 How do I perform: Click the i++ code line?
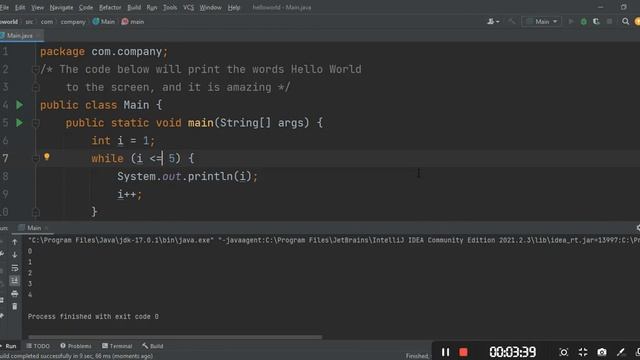129,194
